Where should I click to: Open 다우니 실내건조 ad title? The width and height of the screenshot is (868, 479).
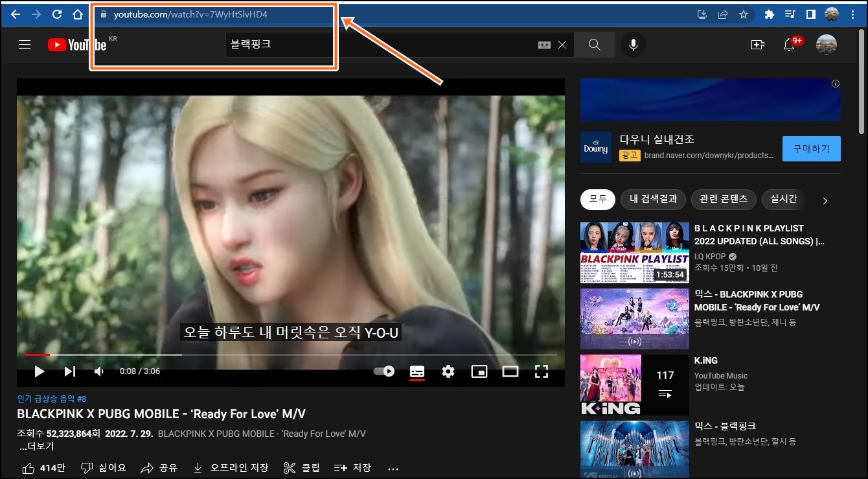(657, 139)
